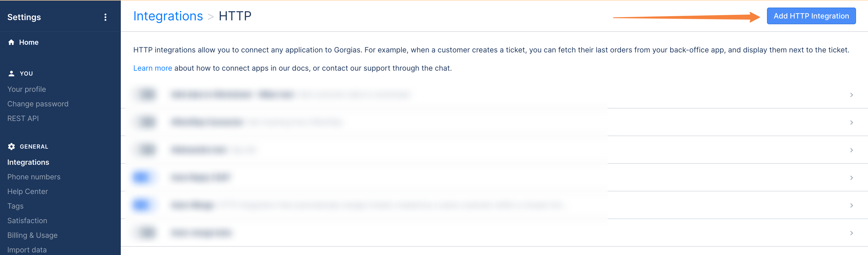868x255 pixels.
Task: Expand the second HTTP integration row chevron
Action: point(852,123)
